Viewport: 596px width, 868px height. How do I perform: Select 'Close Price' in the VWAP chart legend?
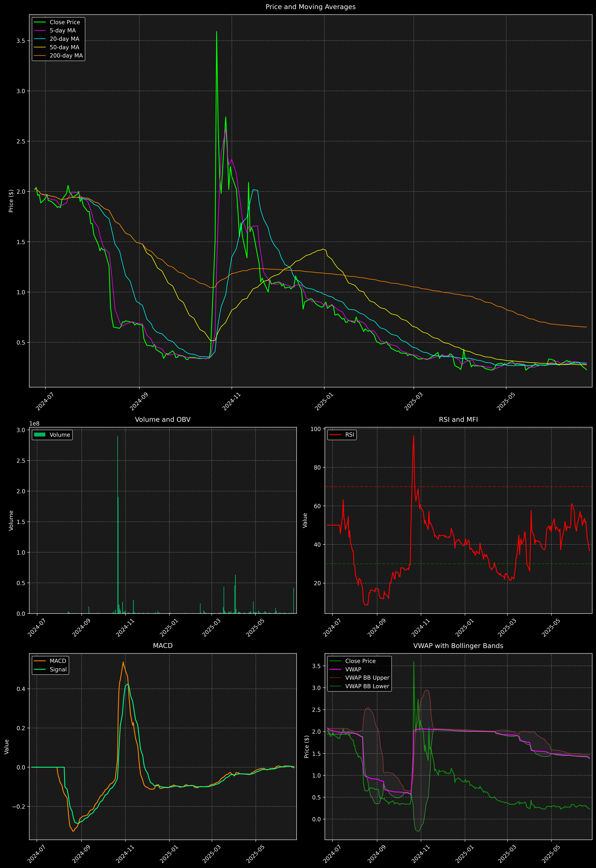click(x=360, y=661)
